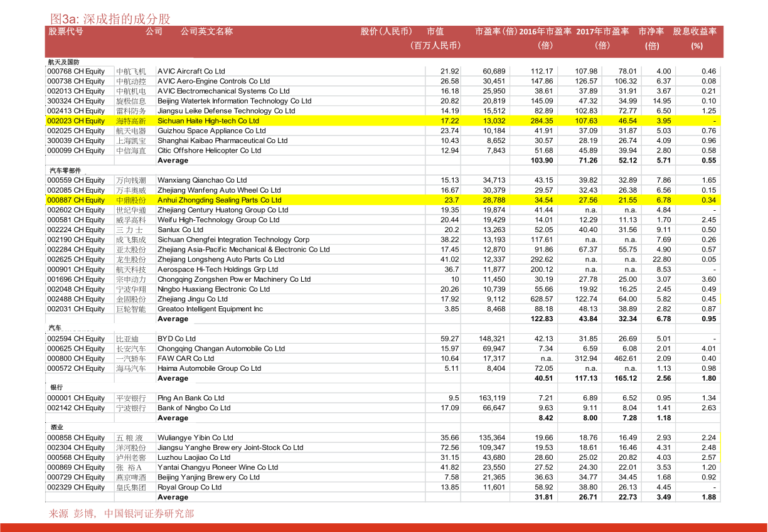Click 'Aerospace Hi-Tech Holdings Grp Ltd'

[x=218, y=269]
